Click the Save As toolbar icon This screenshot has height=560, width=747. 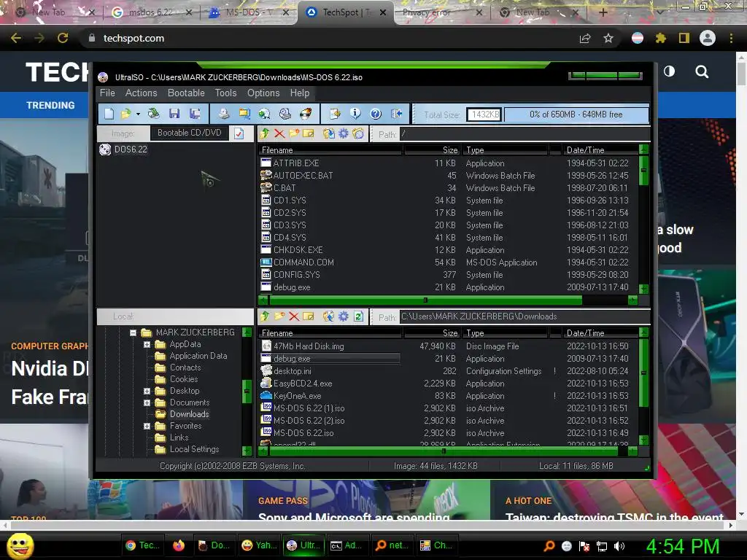coord(195,114)
